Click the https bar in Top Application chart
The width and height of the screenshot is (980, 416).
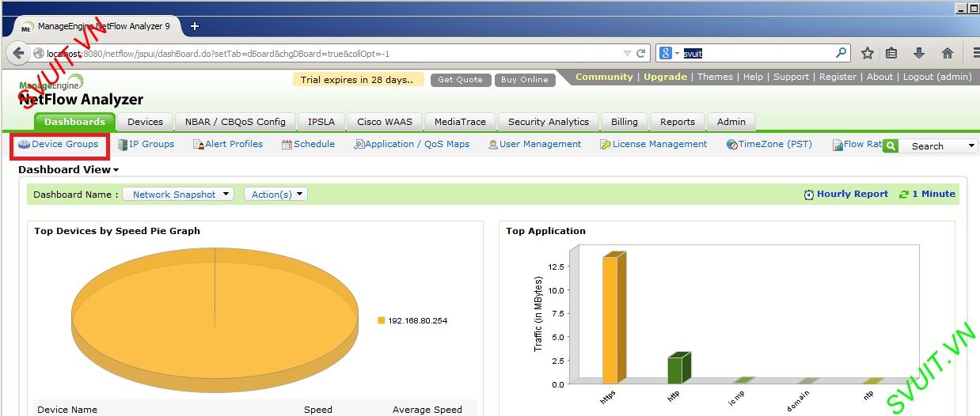[613, 319]
